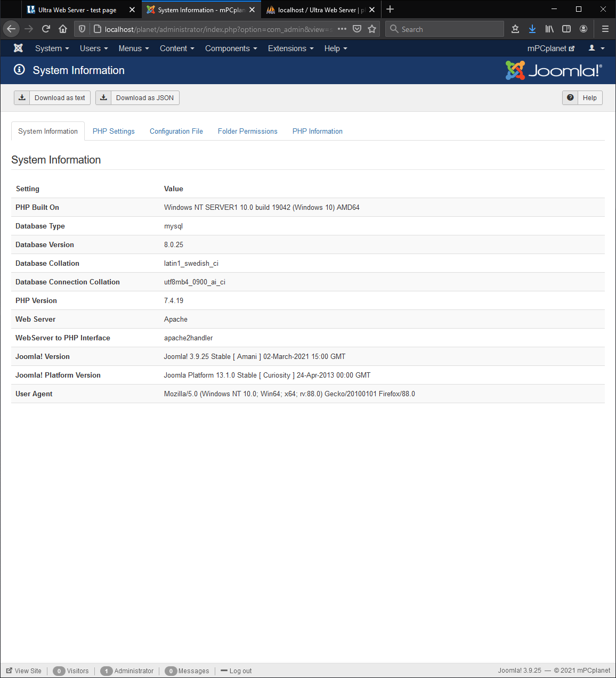Click View Site in the status bar

24,671
